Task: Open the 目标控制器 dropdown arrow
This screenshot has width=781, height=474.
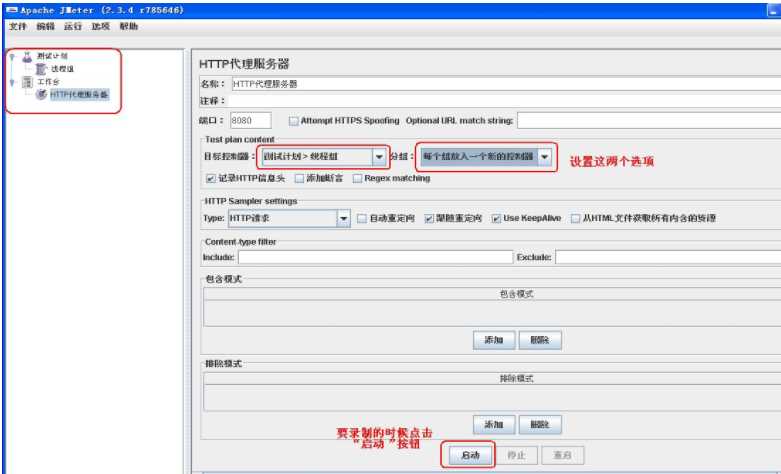Action: [x=379, y=157]
